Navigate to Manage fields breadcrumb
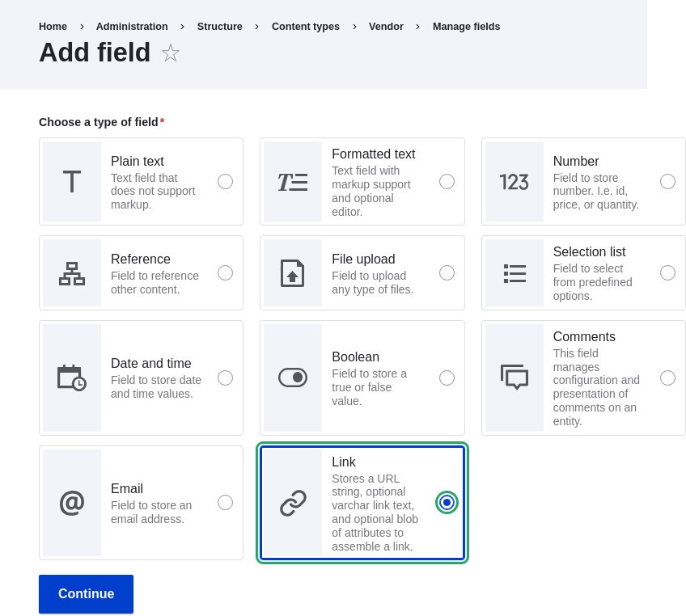 466,27
